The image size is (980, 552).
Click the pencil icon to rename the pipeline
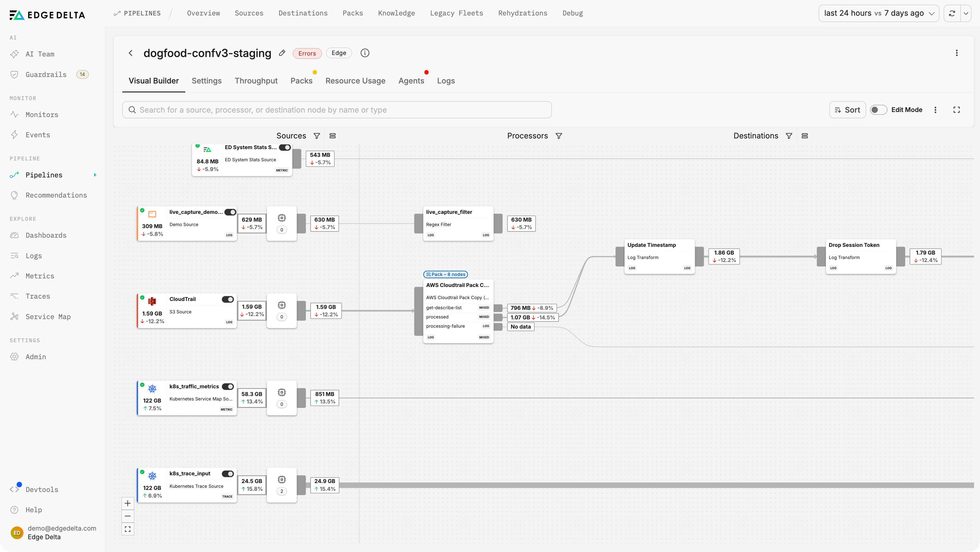coord(282,53)
